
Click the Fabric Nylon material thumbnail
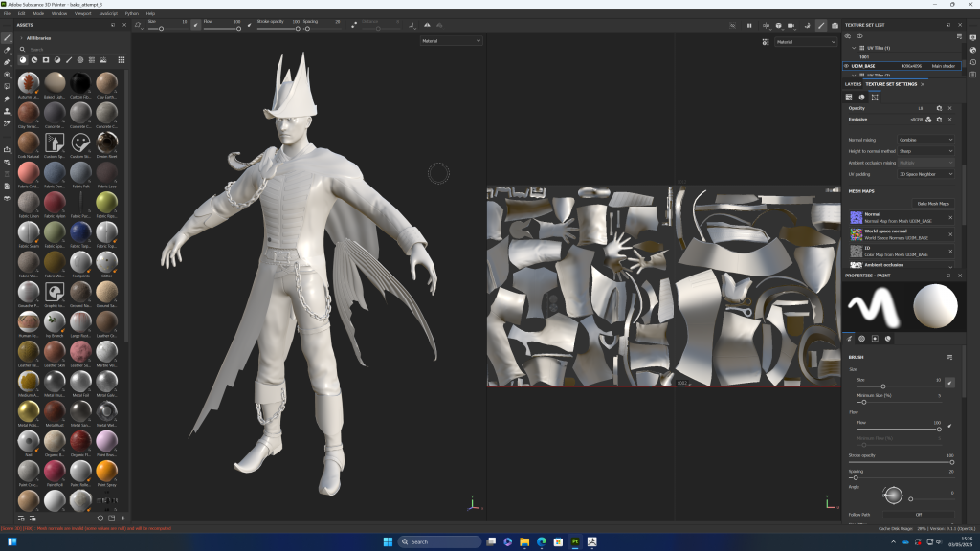pos(56,204)
